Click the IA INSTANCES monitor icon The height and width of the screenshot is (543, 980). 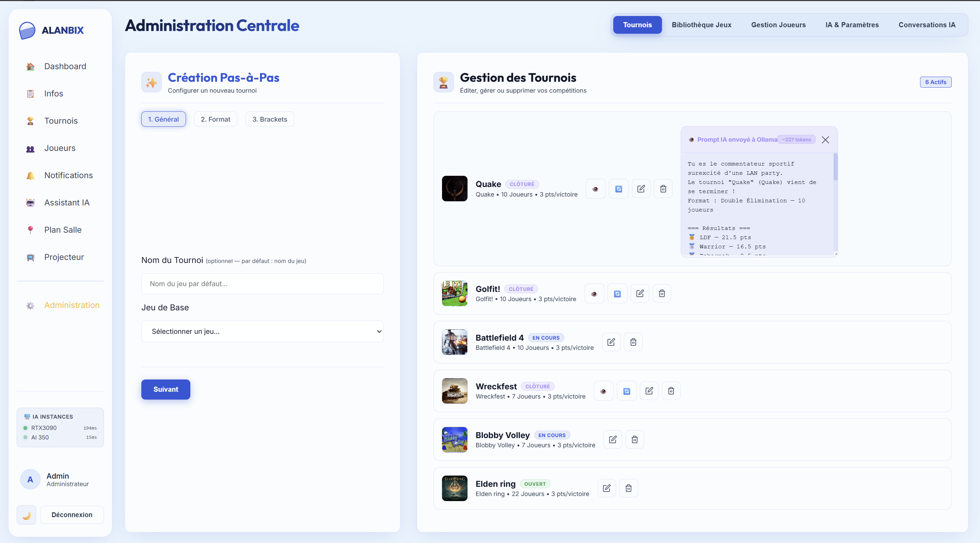coord(27,417)
